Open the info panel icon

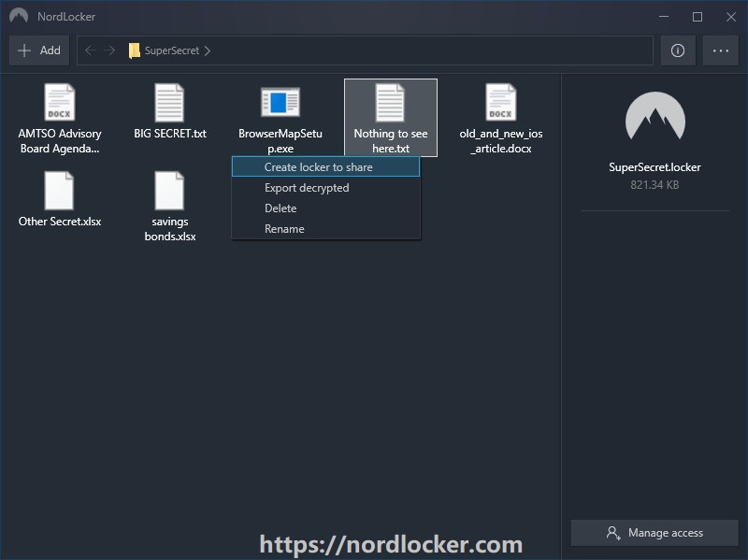pos(677,50)
